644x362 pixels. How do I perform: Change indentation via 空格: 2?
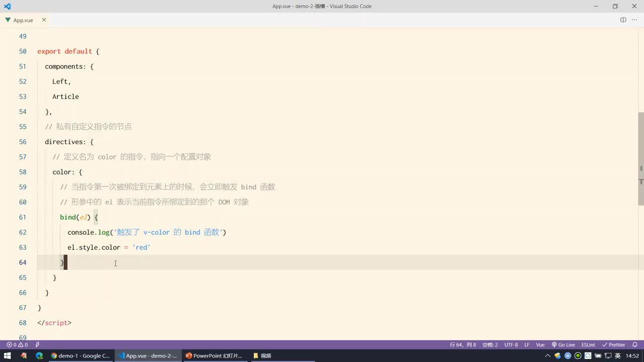coord(490,345)
